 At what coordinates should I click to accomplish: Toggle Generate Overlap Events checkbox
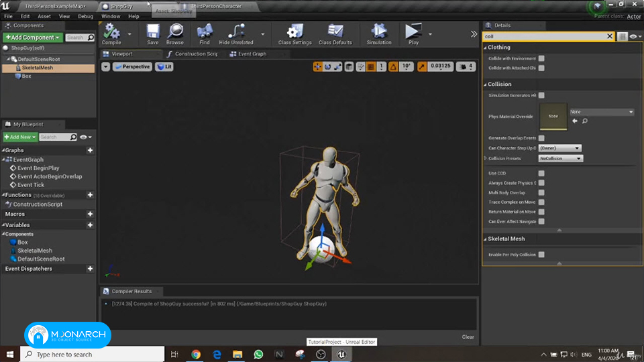point(541,138)
